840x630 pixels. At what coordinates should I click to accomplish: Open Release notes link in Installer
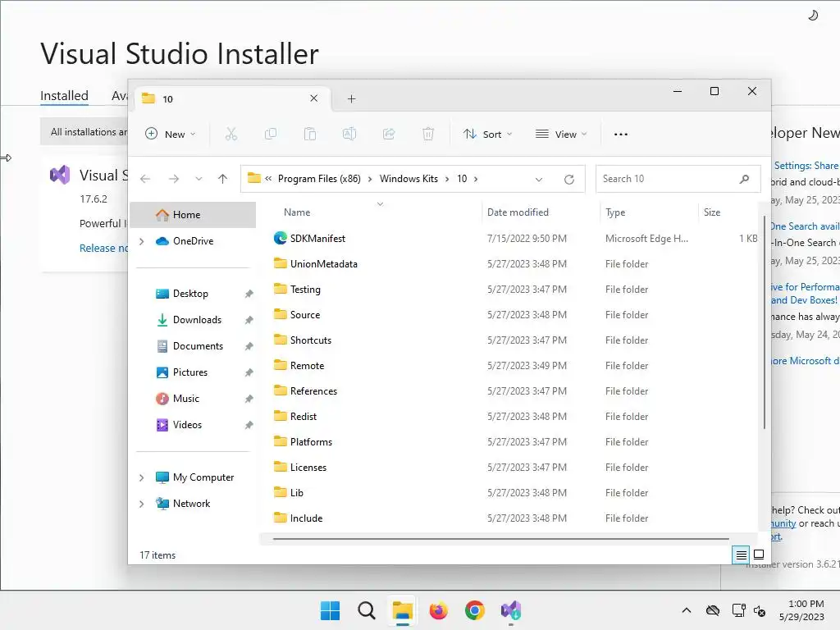104,248
